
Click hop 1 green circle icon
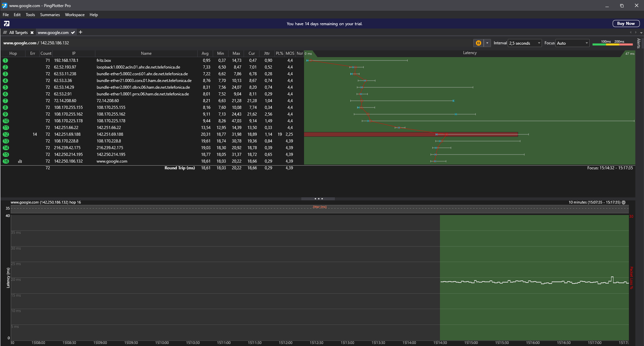coord(5,60)
